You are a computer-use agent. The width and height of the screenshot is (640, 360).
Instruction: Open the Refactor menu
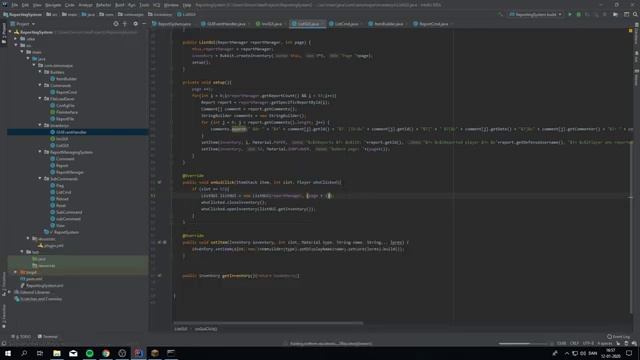pyautogui.click(x=103, y=5)
